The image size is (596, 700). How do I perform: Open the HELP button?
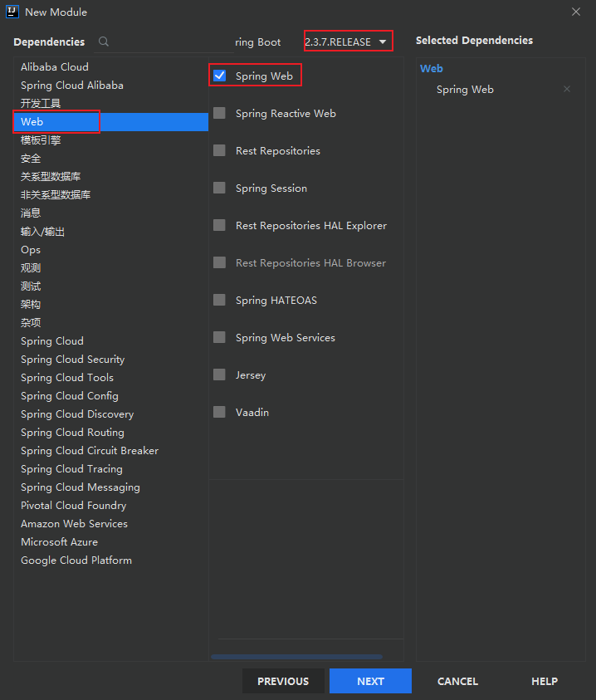click(x=545, y=681)
